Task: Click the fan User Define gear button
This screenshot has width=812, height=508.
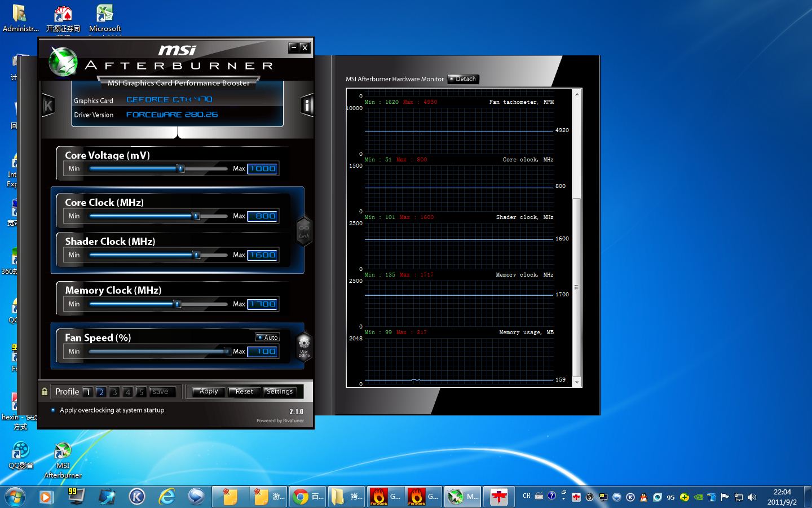Action: [x=304, y=345]
